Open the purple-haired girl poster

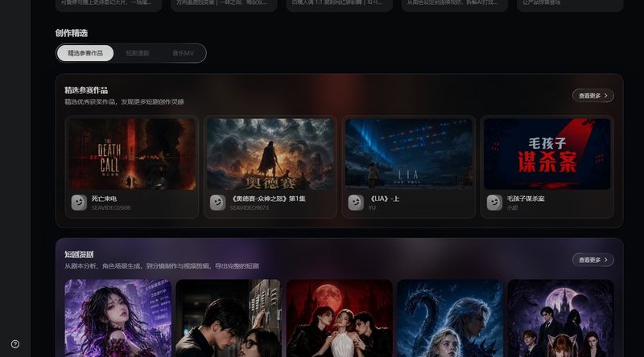(118, 318)
